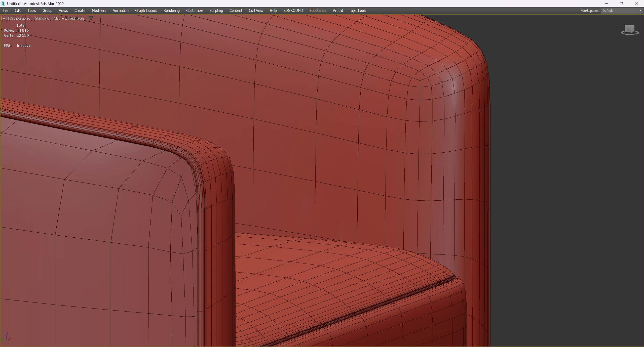Open the Scripting menu
Viewport: 644px width, 347px height.
coord(216,11)
